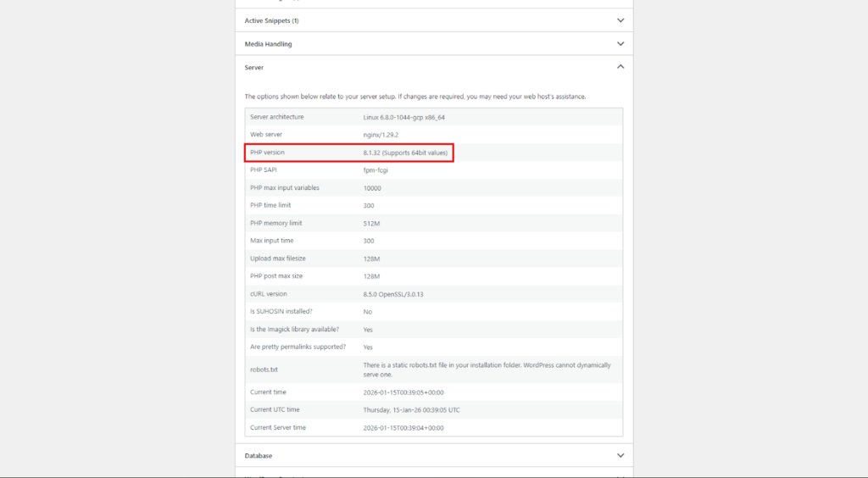Image resolution: width=868 pixels, height=478 pixels.
Task: Click the up chevron on Server panel
Action: 620,67
